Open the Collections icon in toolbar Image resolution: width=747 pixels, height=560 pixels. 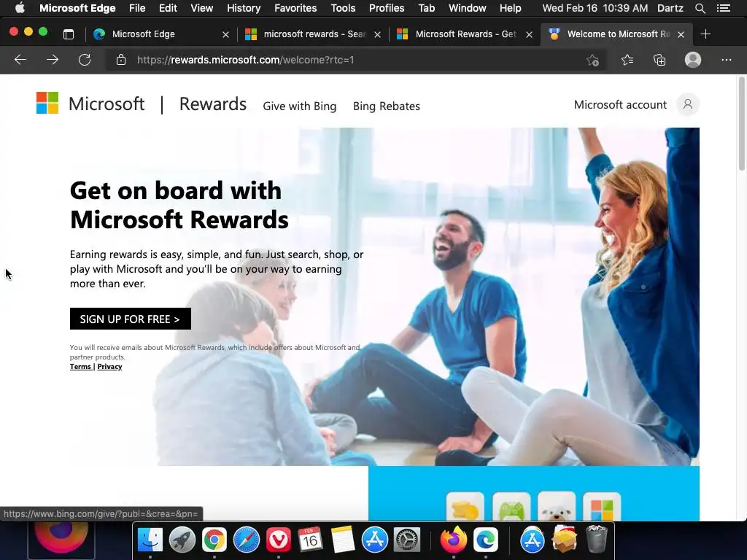pos(659,60)
